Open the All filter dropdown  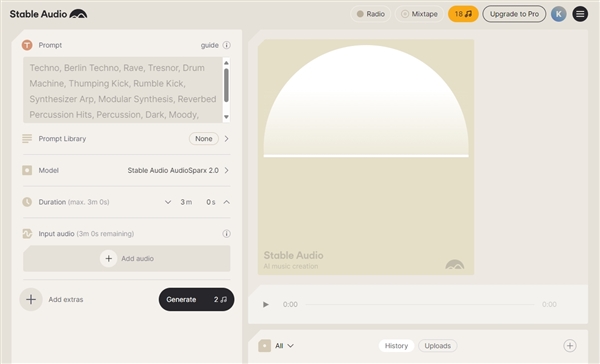(284, 346)
